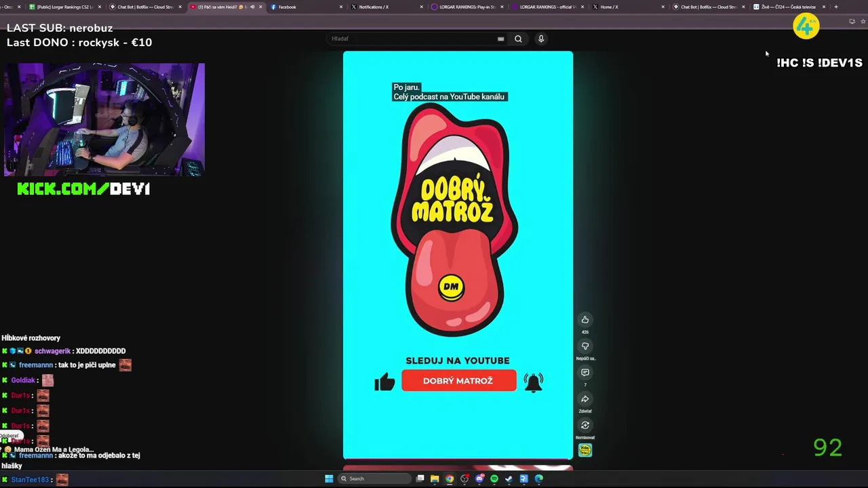
Task: Remix the Short with Remixovať icon
Action: click(x=585, y=426)
